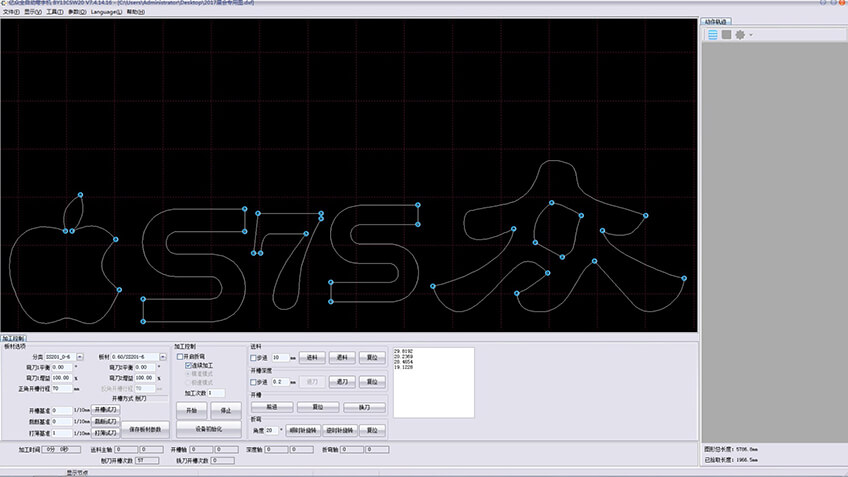Screen dimensions: 848x477
Task: Click the 折弯 角度 input field
Action: (271, 430)
